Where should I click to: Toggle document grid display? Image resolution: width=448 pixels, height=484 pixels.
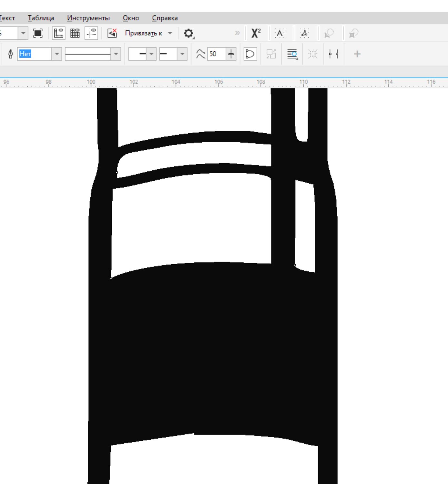pyautogui.click(x=75, y=33)
